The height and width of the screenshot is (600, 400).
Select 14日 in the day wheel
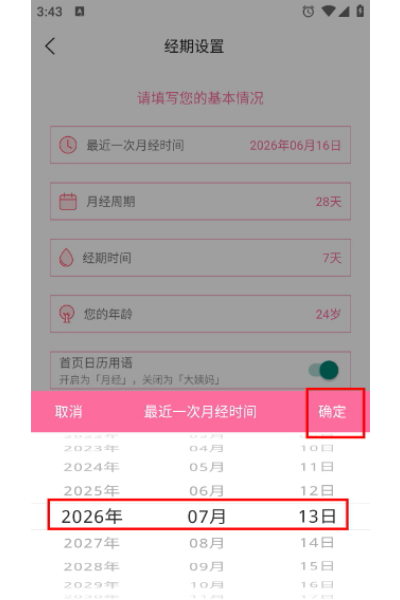pyautogui.click(x=317, y=543)
